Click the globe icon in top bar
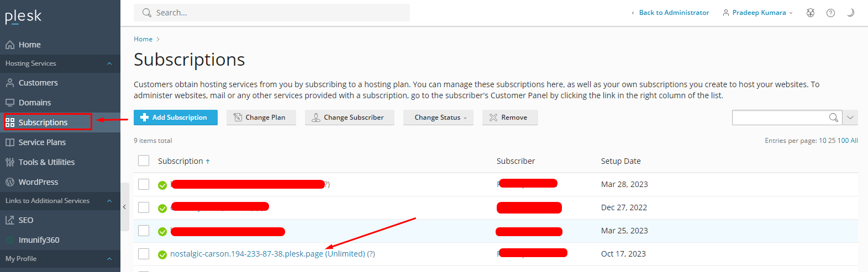This screenshot has width=868, height=272. (811, 13)
